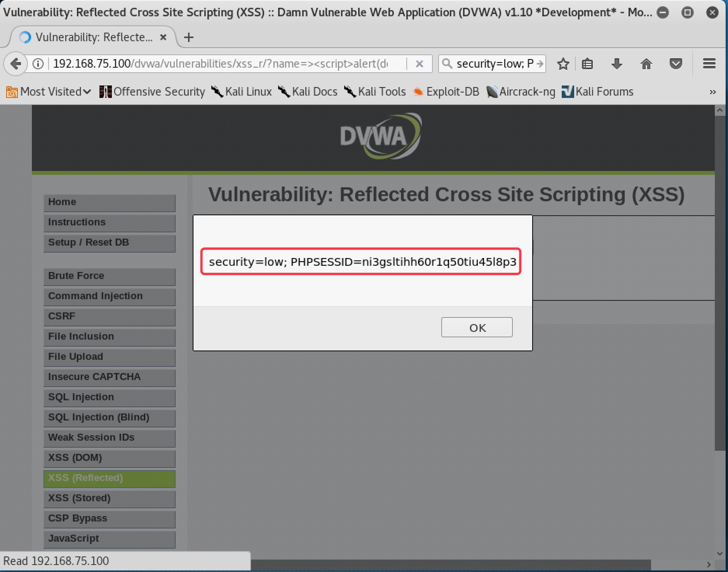The image size is (728, 572).
Task: Open Kali Linux bookmark
Action: click(242, 92)
